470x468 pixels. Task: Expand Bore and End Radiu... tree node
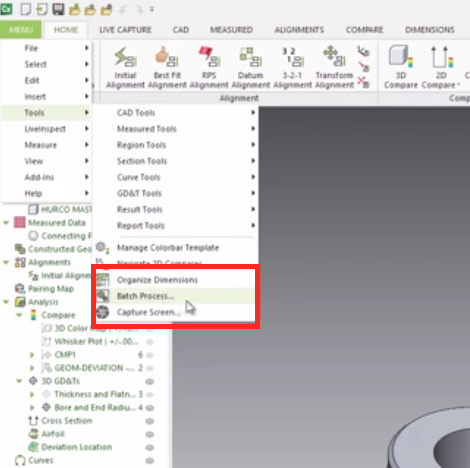32,408
